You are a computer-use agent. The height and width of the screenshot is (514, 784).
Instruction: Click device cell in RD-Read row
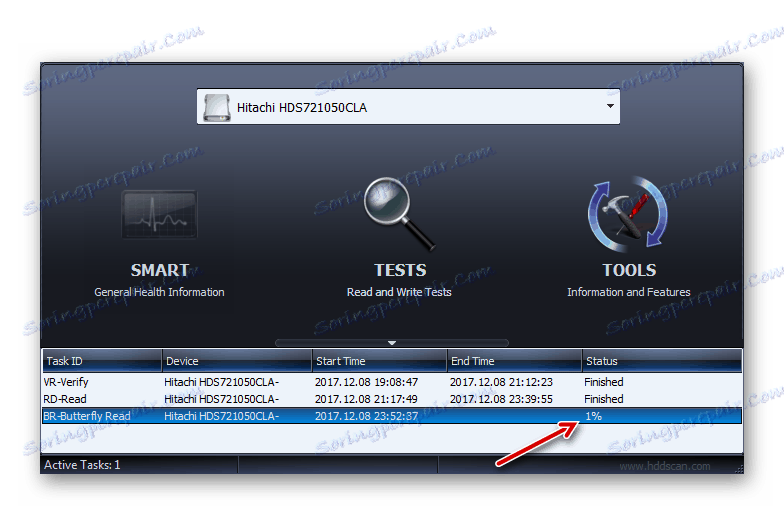click(222, 399)
